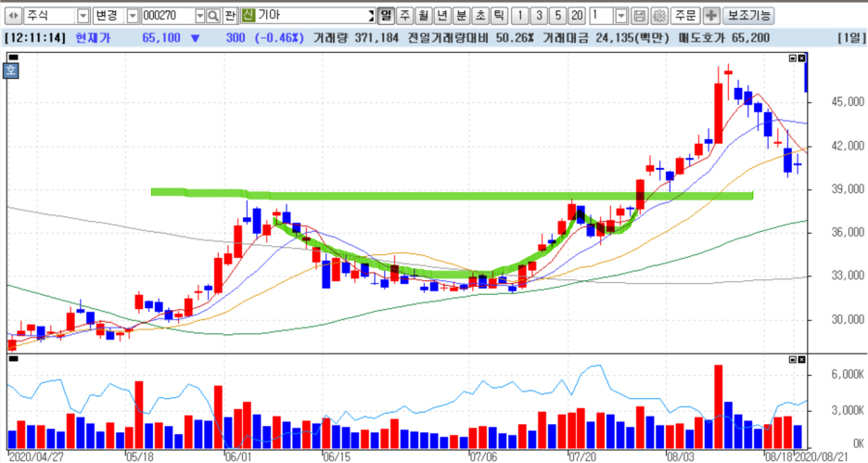Click the 3,000K volume axis label

pyautogui.click(x=848, y=411)
